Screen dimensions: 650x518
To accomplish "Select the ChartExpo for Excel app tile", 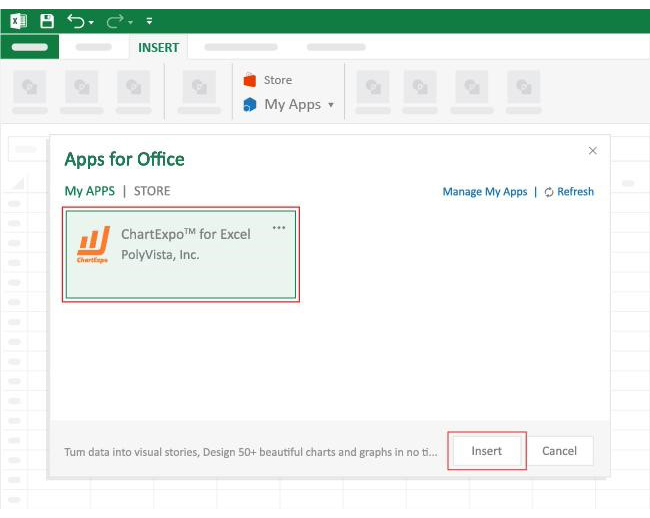I will click(181, 254).
